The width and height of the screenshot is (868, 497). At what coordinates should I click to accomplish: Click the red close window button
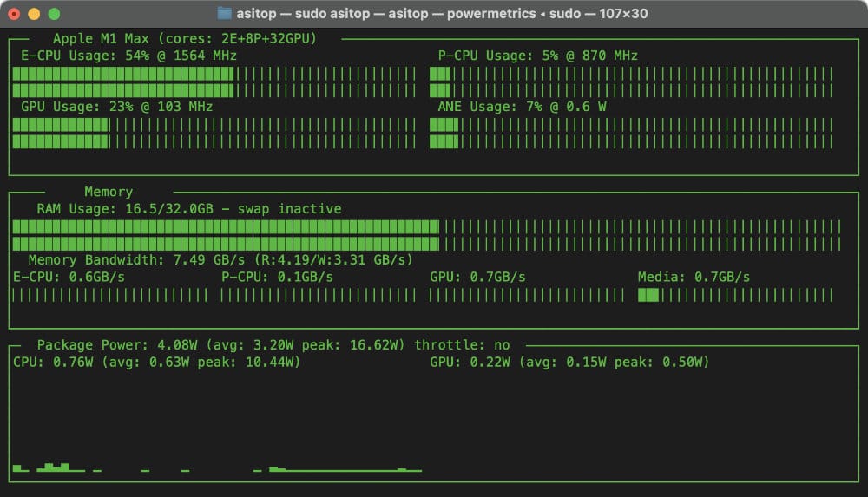point(14,14)
